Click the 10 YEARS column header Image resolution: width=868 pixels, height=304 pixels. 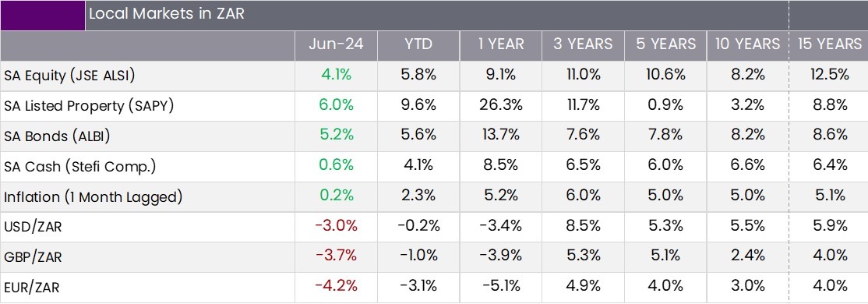tap(747, 44)
